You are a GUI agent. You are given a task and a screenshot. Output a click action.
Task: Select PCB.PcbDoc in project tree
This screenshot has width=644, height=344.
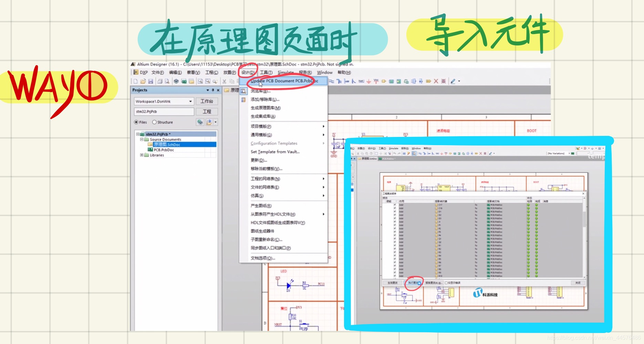click(164, 150)
